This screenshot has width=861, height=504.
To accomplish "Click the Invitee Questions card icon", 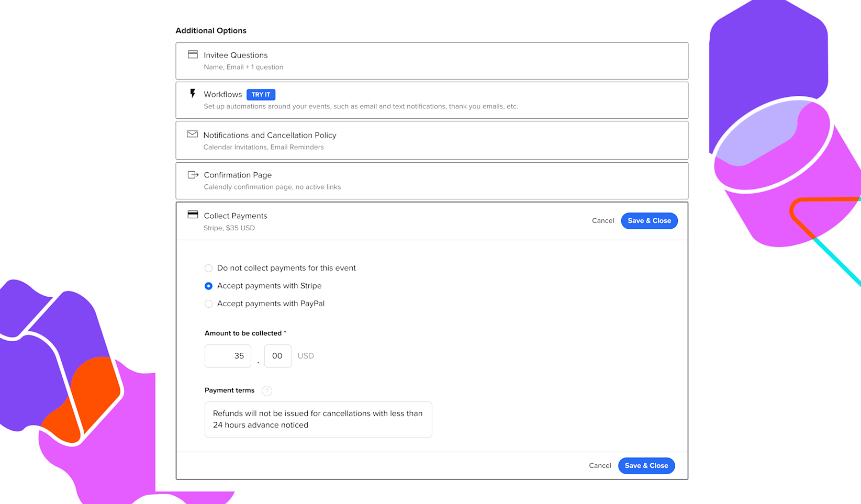I will 193,54.
